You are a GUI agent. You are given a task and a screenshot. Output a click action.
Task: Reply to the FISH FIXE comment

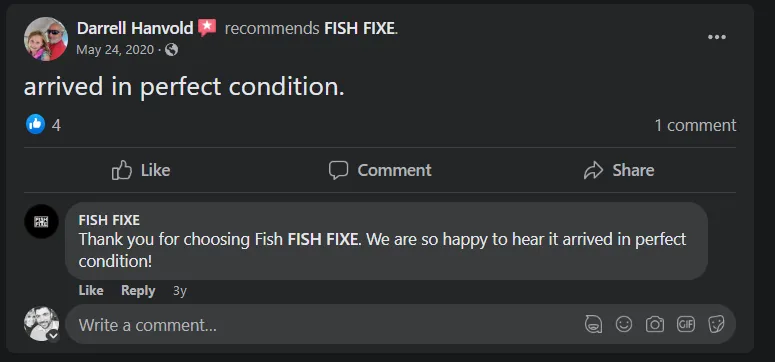(138, 291)
